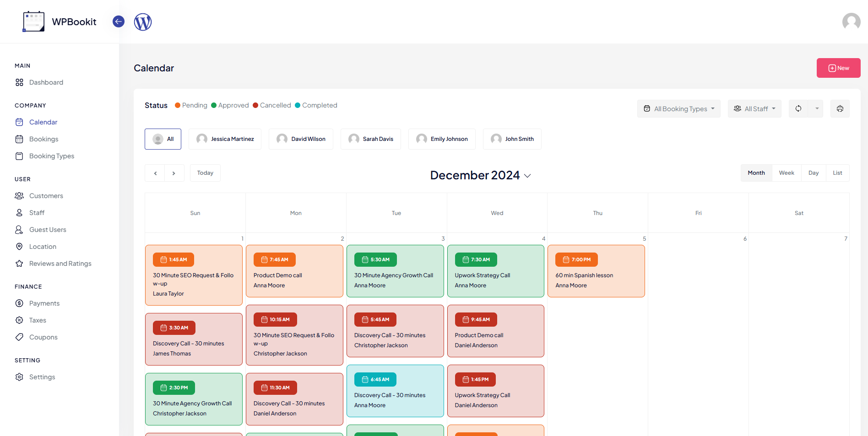Open the user profile avatar

pos(851,22)
